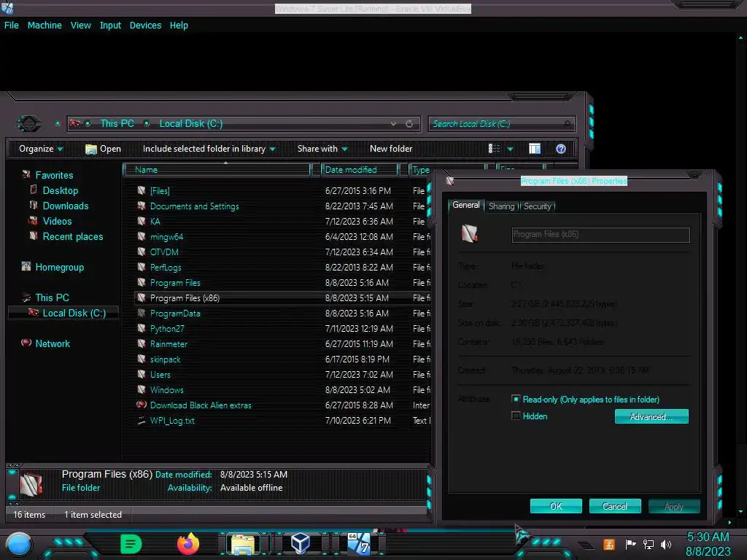Open Recent places in navigation pane
747x560 pixels.
73,236
